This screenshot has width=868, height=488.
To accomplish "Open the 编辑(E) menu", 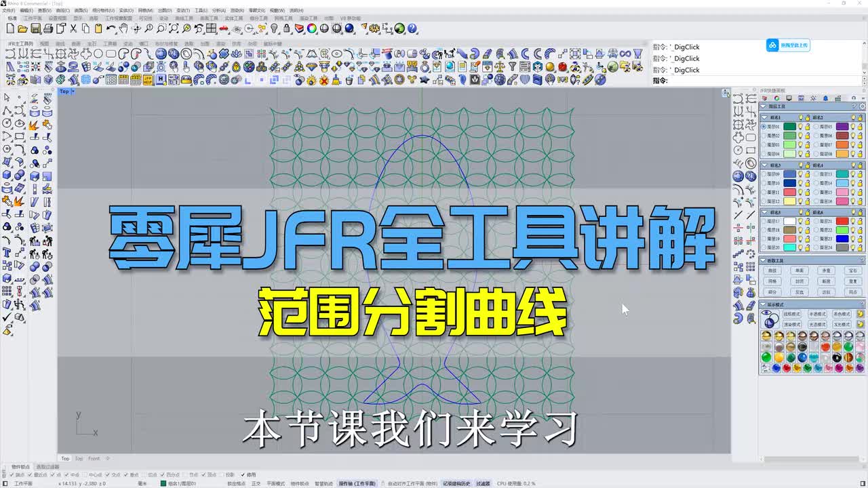I will [x=26, y=11].
